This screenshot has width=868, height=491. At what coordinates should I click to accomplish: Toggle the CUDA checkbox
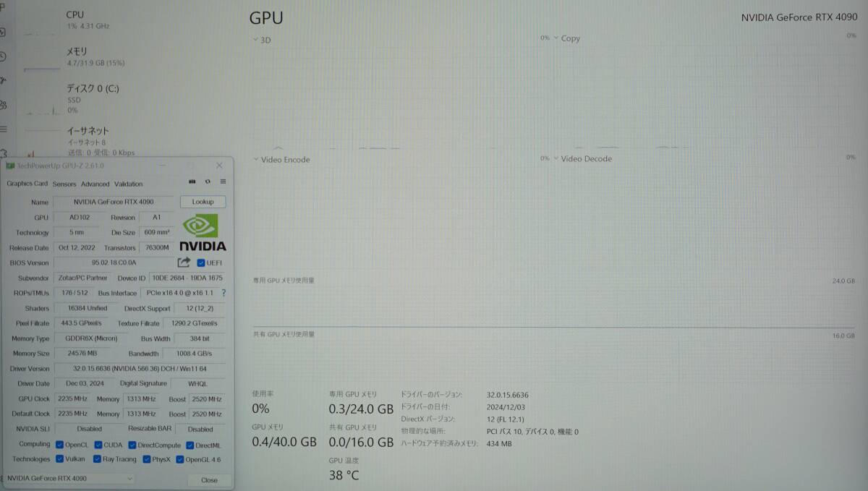(x=98, y=445)
